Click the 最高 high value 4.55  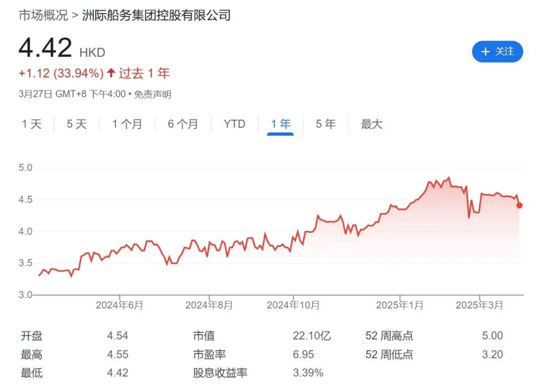[117, 354]
